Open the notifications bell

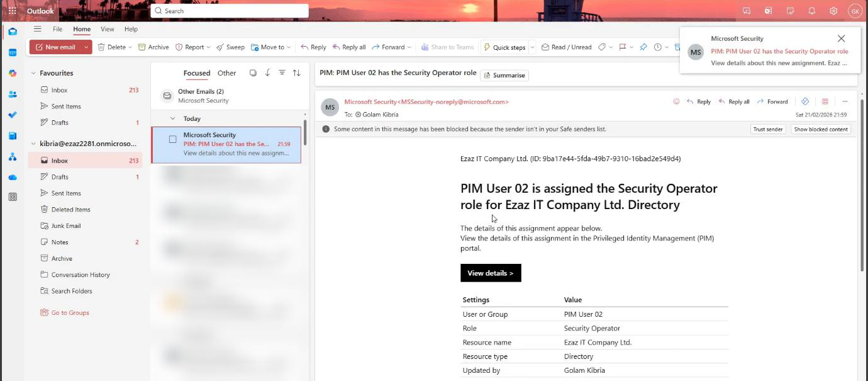tap(811, 11)
